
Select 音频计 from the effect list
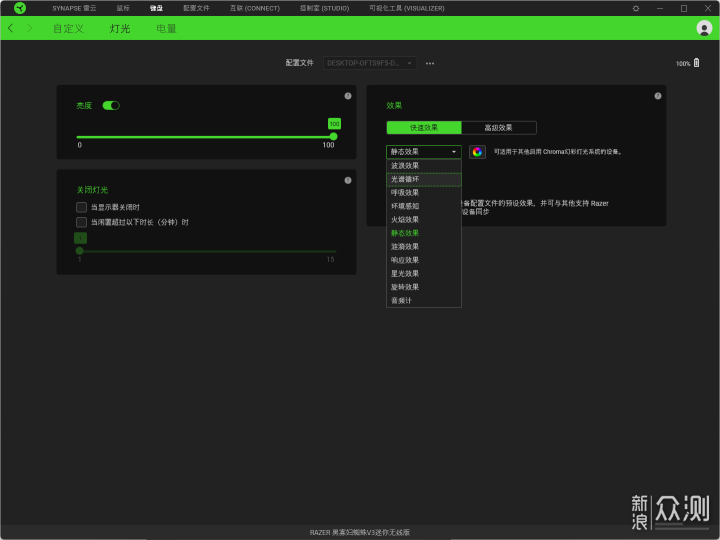coord(423,301)
